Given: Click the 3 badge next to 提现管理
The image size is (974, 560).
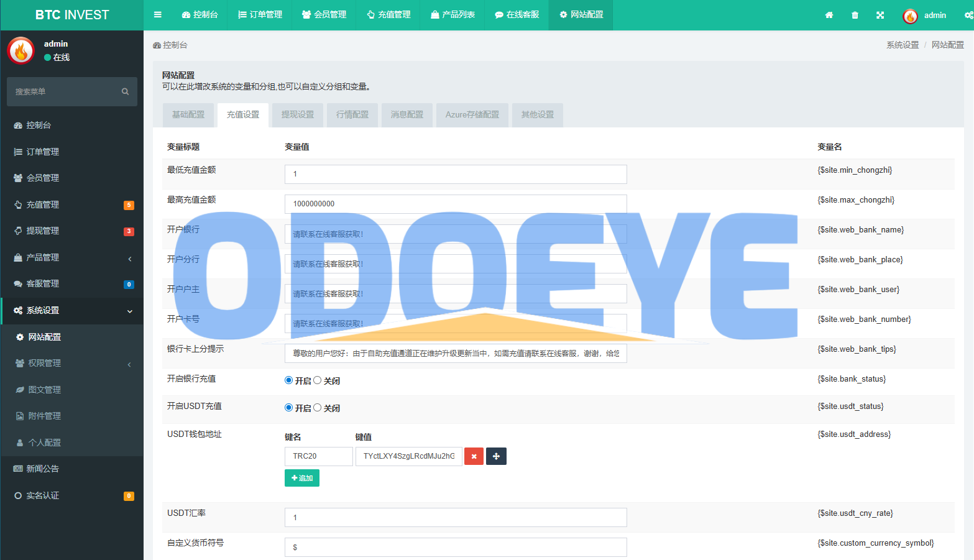Looking at the screenshot, I should point(129,231).
